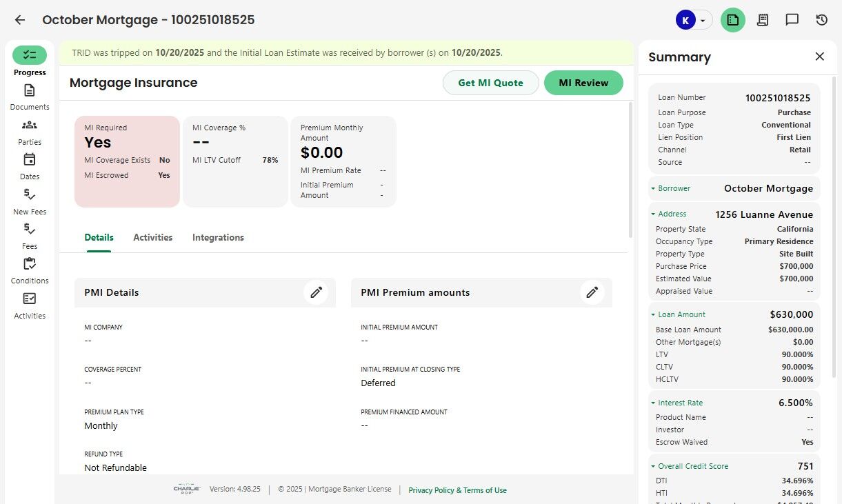Open the Dates calendar icon
This screenshot has width=842, height=504.
point(29,160)
